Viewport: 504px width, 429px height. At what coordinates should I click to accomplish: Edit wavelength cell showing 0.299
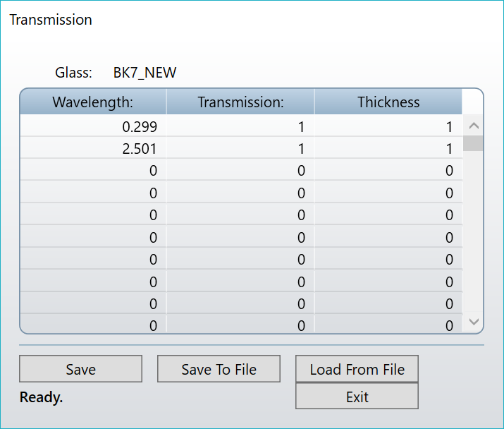tap(93, 126)
